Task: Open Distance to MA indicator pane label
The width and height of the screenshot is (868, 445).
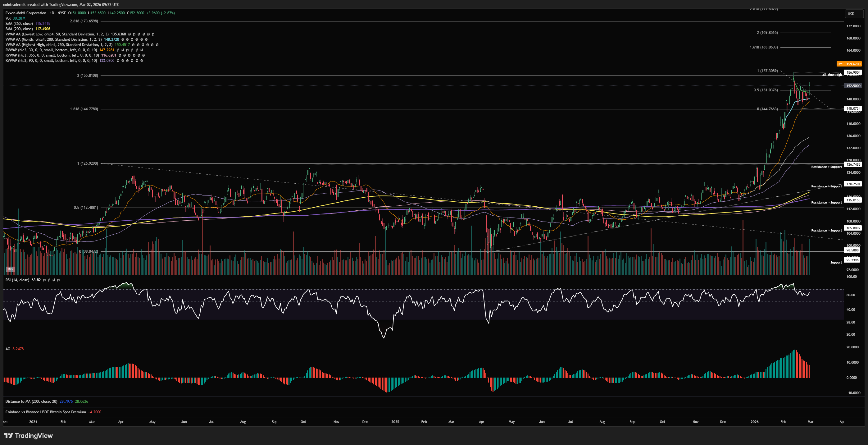Action: click(x=31, y=401)
